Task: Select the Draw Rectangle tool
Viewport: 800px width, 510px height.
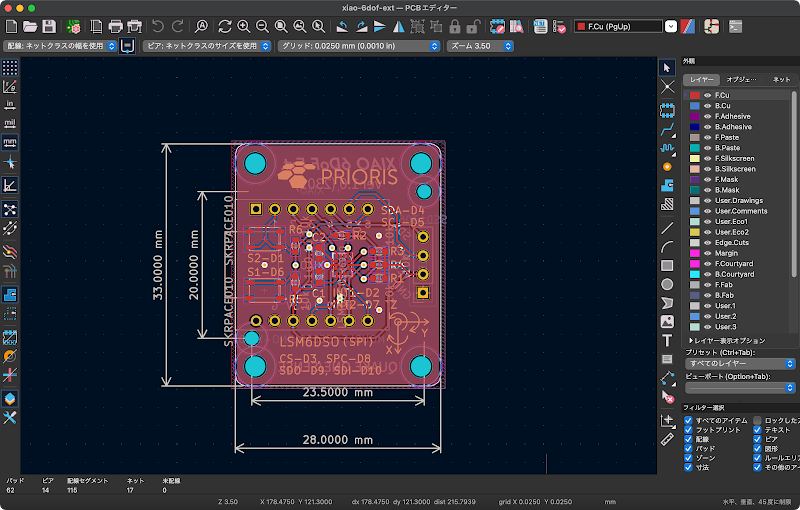Action: [x=667, y=265]
